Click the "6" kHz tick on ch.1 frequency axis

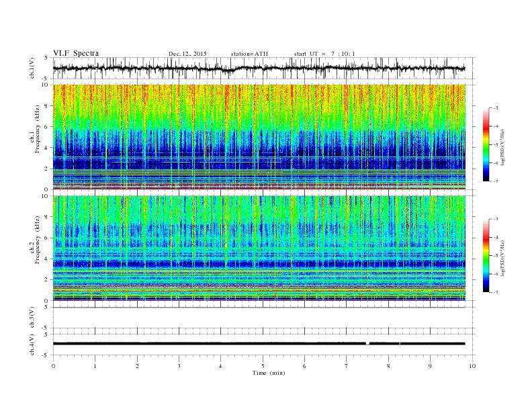point(46,127)
